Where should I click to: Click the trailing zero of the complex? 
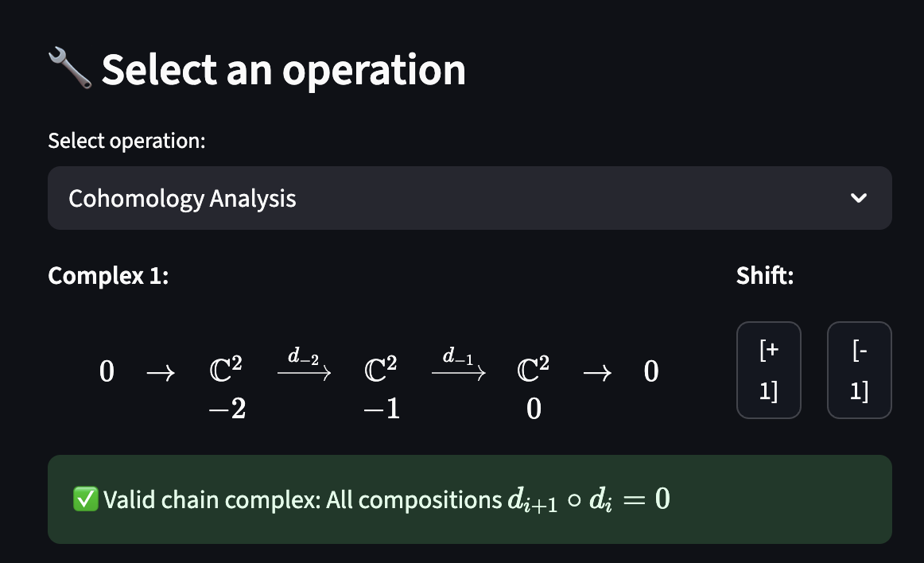[651, 371]
